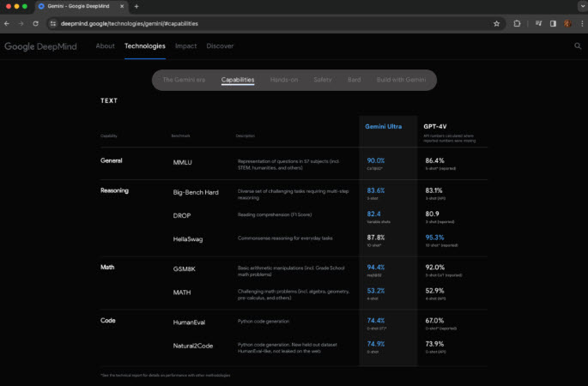Expand the tab search dropdown arrow
588x386 pixels.
582,6
